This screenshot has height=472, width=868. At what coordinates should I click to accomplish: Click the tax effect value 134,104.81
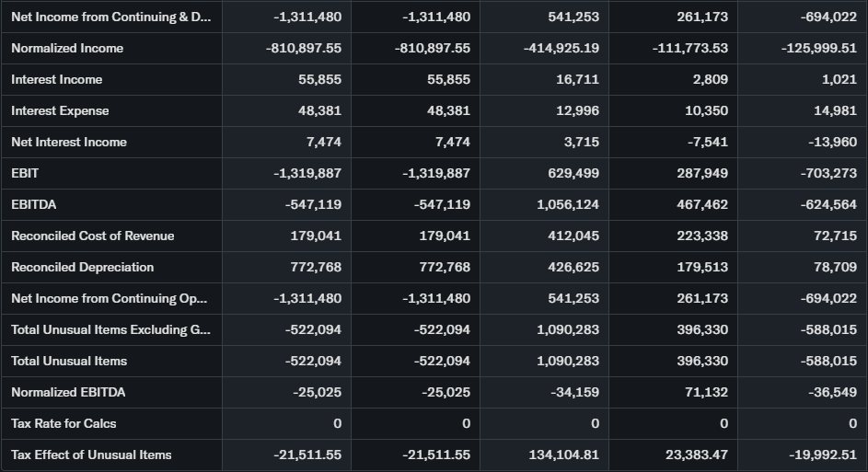[x=563, y=455]
